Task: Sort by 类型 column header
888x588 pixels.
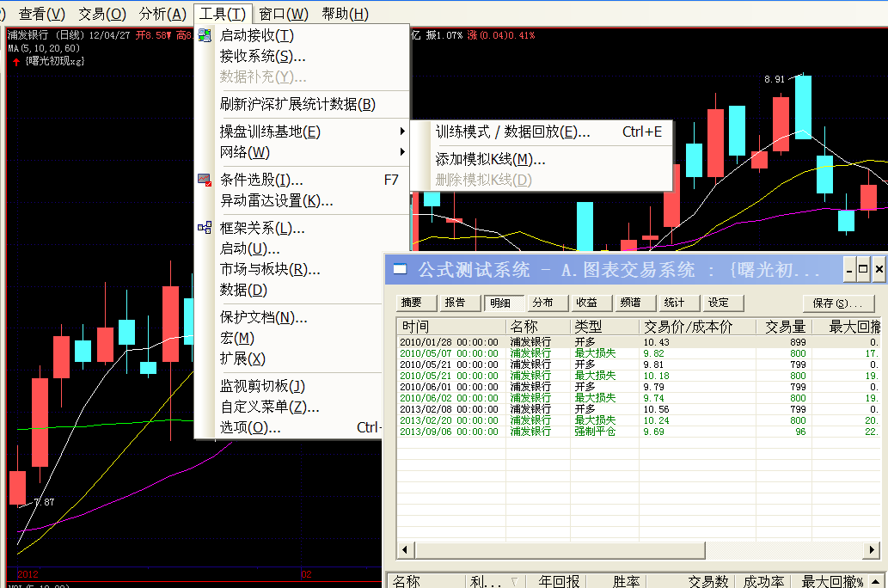Action: click(x=605, y=327)
